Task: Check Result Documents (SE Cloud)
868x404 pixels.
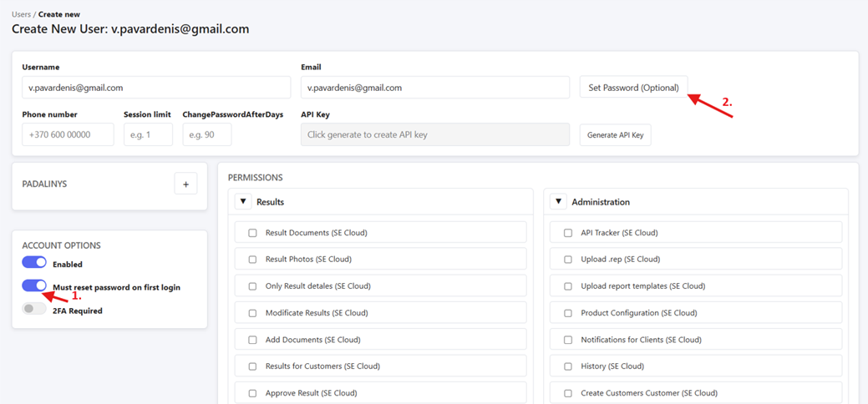Action: (252, 233)
